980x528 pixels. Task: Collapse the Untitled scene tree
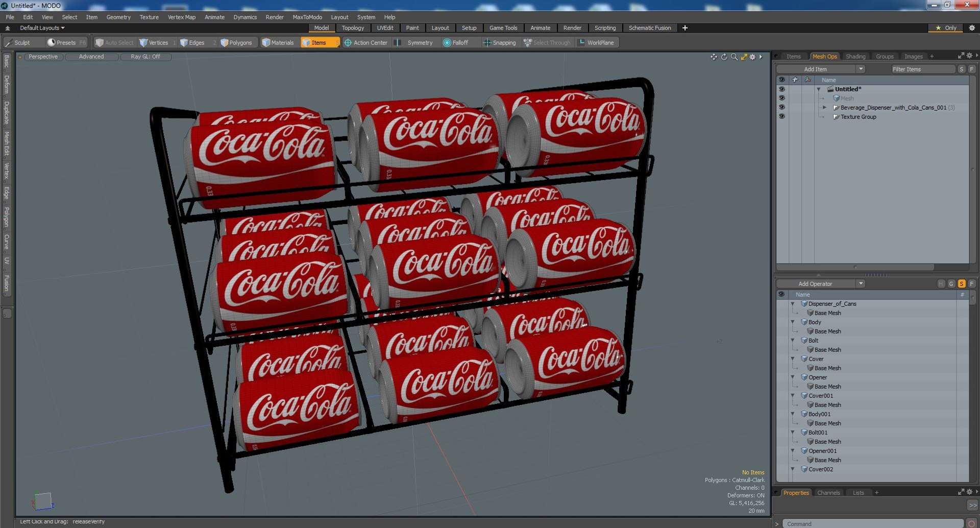click(x=819, y=89)
